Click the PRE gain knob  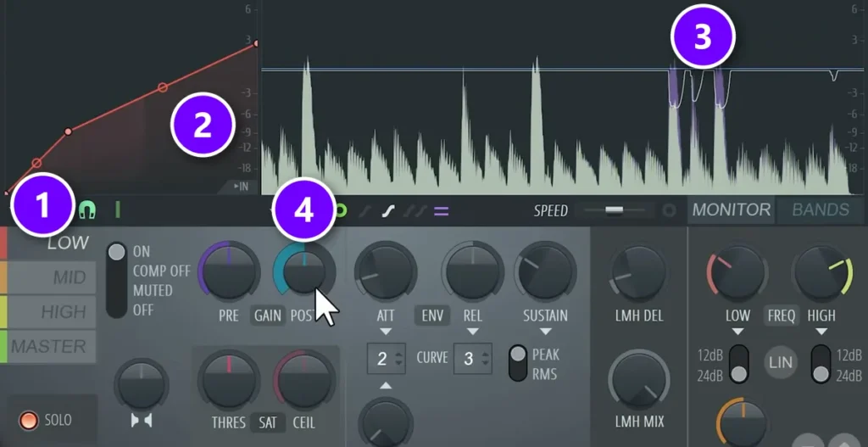(x=229, y=271)
